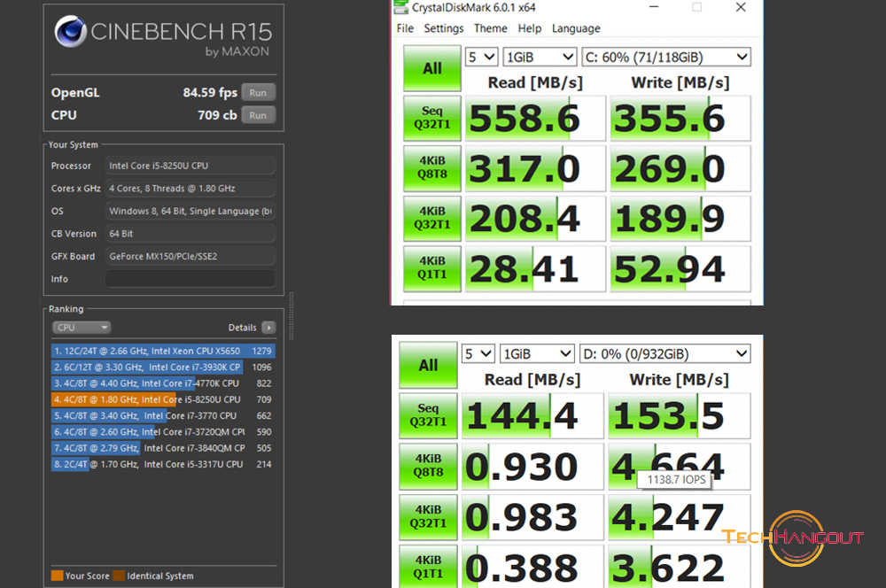886x588 pixels.
Task: Click the 4.247 write result
Action: (x=680, y=517)
